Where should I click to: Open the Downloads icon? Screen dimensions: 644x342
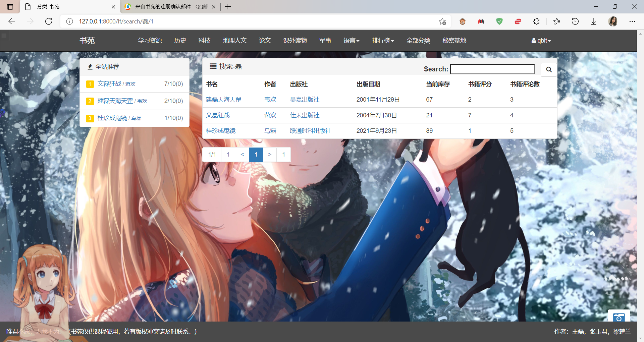594,21
